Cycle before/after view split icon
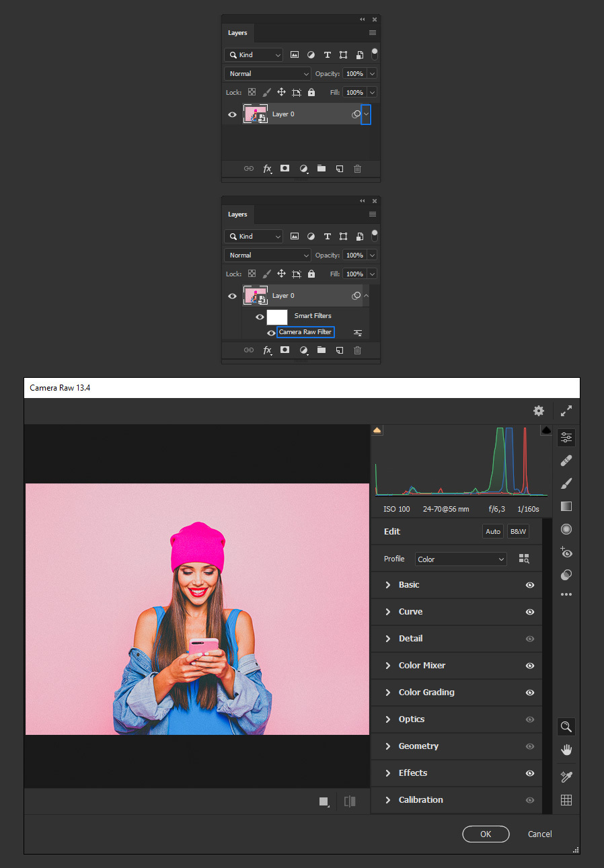Viewport: 604px width, 868px height. pyautogui.click(x=350, y=801)
